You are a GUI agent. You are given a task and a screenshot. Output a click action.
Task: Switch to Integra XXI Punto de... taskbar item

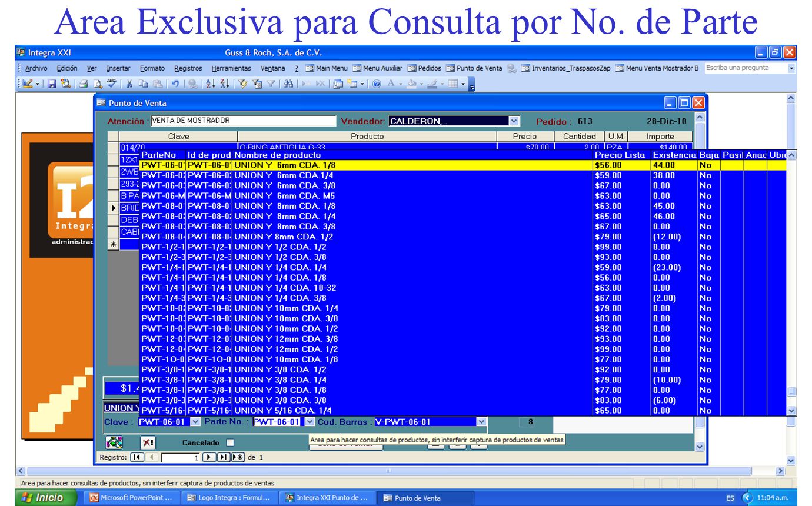point(327,498)
